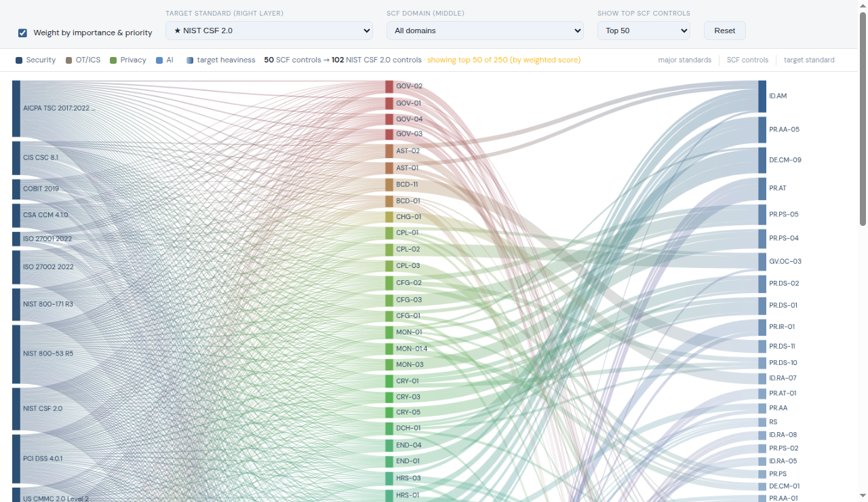This screenshot has height=502, width=868.
Task: Click the PR.PS-04 target node
Action: [762, 239]
